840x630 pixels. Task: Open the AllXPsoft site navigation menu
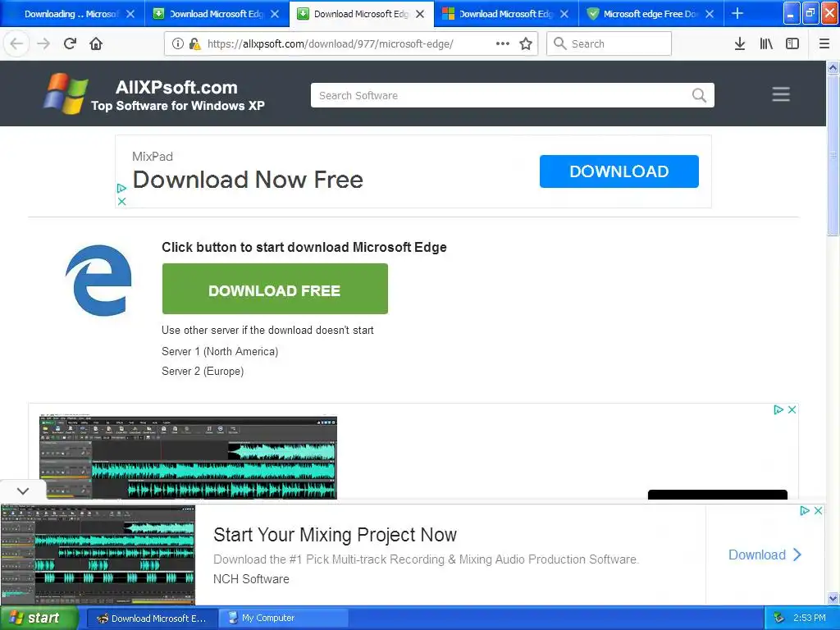pos(781,94)
